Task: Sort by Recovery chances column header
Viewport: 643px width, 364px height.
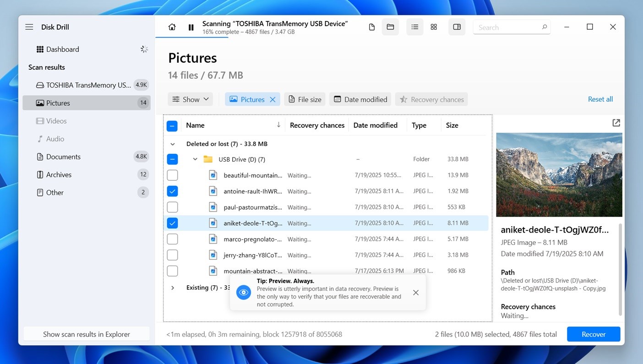Action: pos(317,125)
